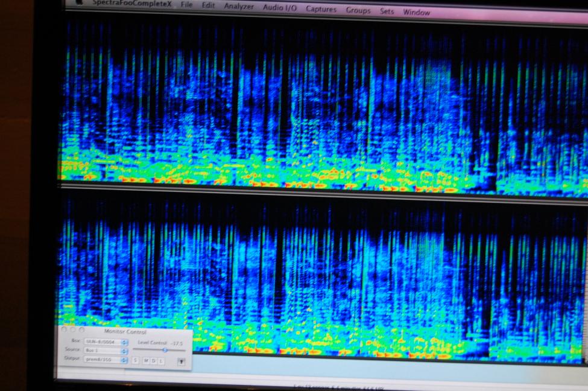
Task: Toggle the D dim button
Action: [153, 360]
